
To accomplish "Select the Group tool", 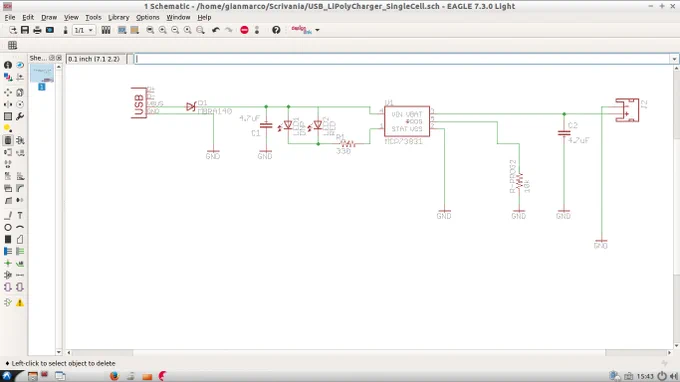I will coord(8,116).
